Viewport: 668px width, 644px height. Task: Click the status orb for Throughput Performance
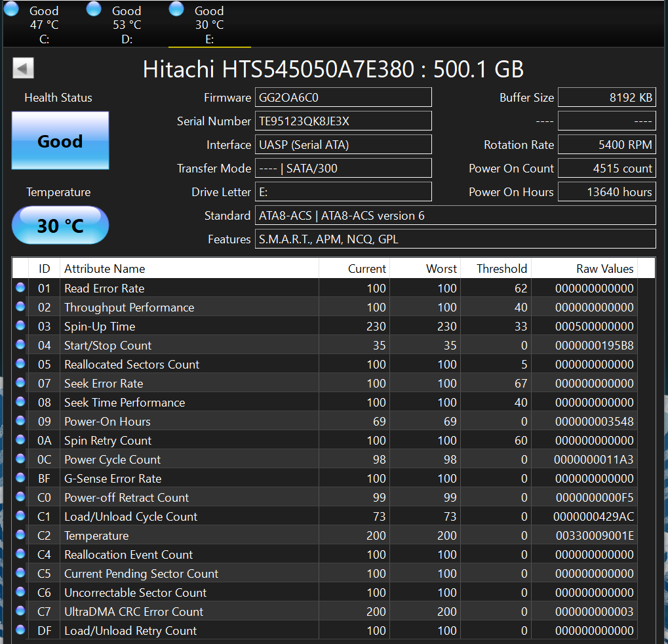20,306
